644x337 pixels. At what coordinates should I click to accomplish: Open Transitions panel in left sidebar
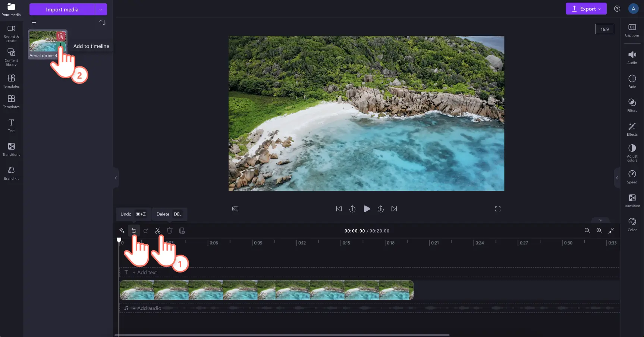point(11,149)
